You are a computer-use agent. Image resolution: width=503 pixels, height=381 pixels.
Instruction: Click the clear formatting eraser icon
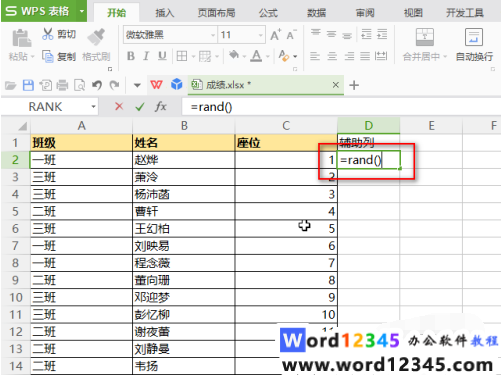pos(284,56)
